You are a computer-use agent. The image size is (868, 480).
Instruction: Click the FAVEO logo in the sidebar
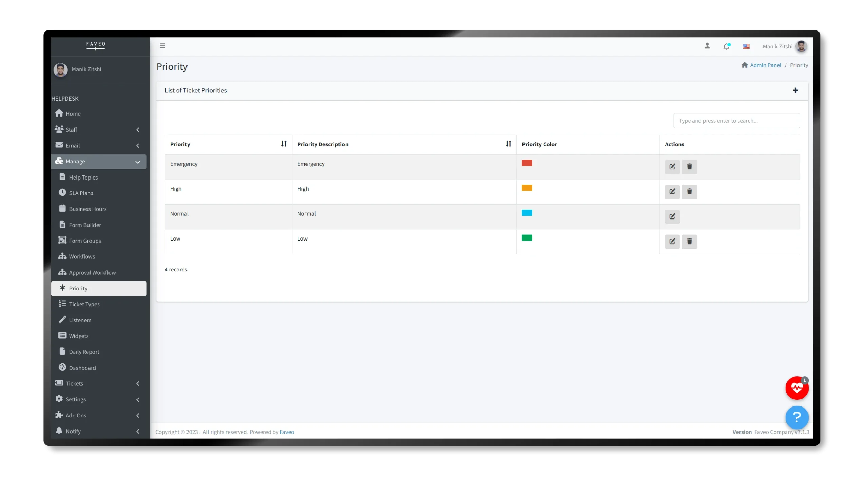[x=96, y=45]
